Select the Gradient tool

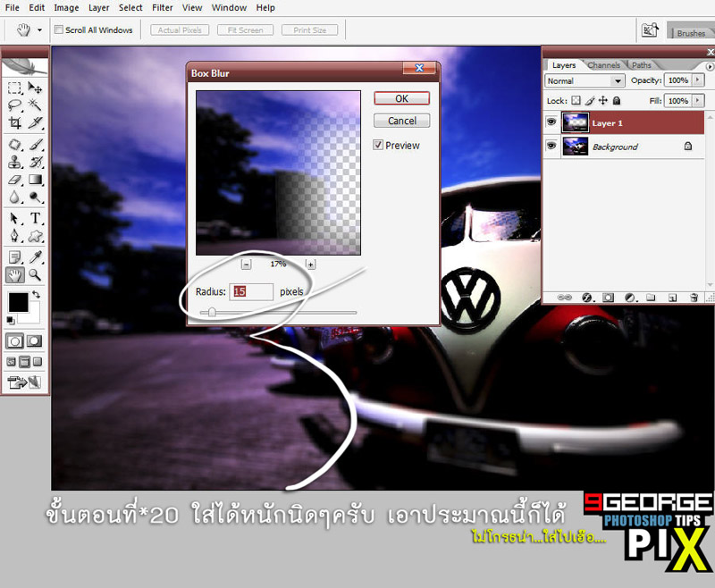(x=35, y=180)
